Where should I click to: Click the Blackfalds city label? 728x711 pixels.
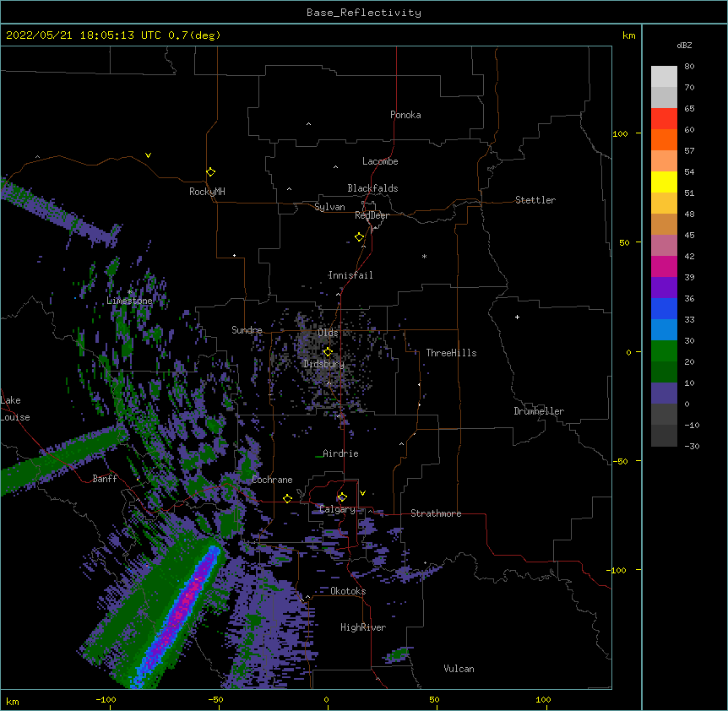tap(372, 188)
